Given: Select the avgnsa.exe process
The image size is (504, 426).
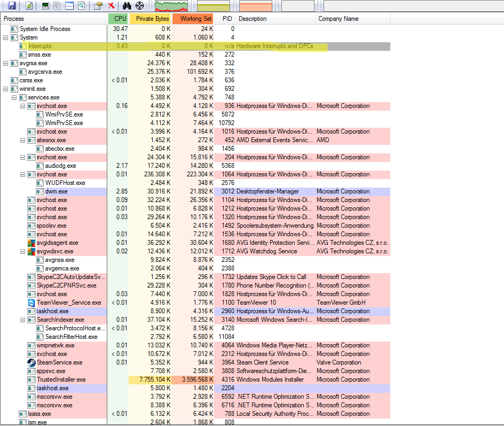Looking at the screenshot, I should tap(60, 260).
